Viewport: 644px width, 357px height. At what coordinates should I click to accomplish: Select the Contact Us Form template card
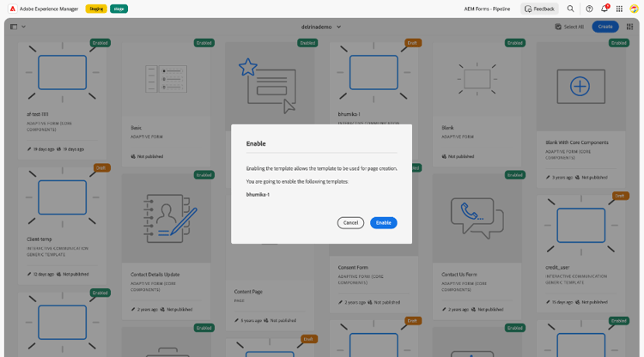click(477, 246)
